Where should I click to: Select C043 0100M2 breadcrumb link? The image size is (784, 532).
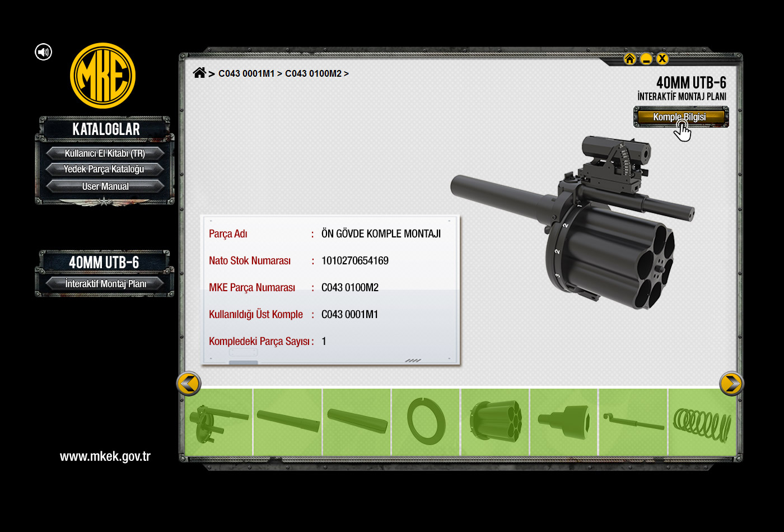313,73
